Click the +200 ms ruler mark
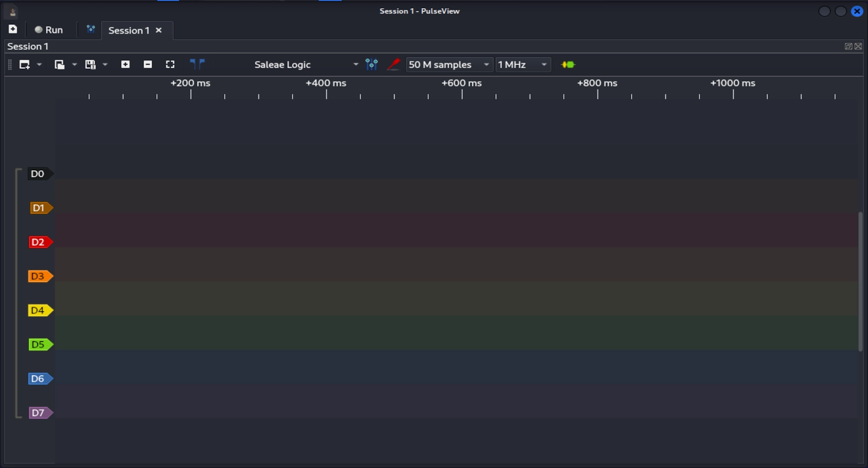Image resolution: width=868 pixels, height=468 pixels. [190, 84]
